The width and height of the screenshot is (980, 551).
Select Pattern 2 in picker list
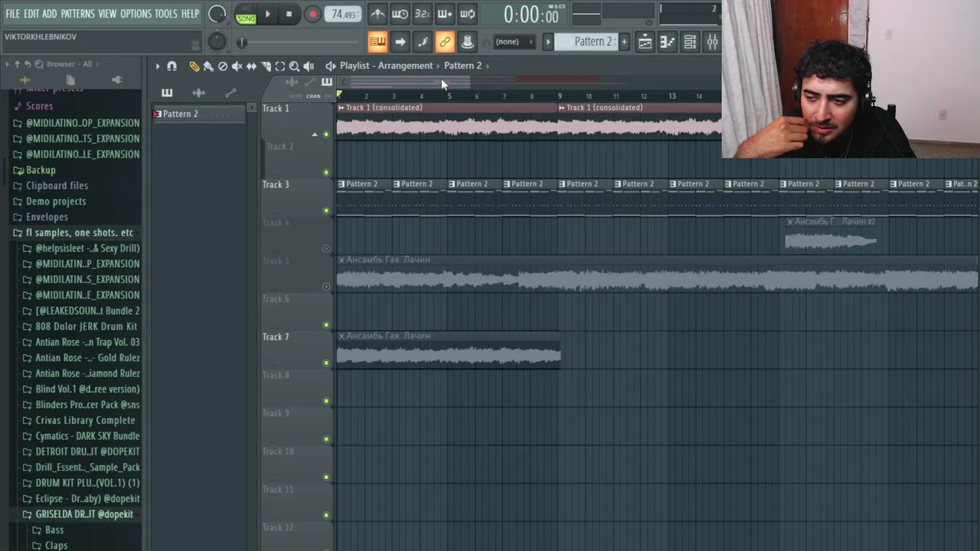point(200,114)
